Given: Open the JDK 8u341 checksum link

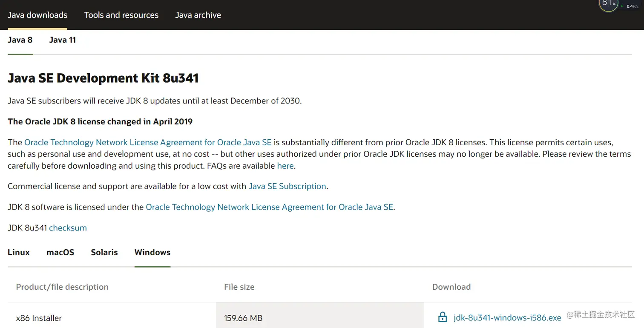Looking at the screenshot, I should (x=68, y=228).
